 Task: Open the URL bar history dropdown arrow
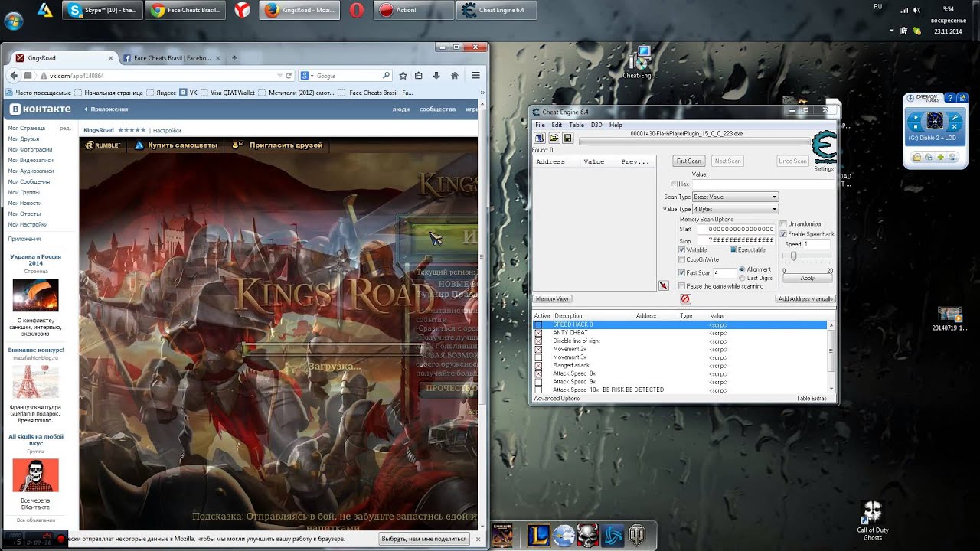tap(279, 76)
